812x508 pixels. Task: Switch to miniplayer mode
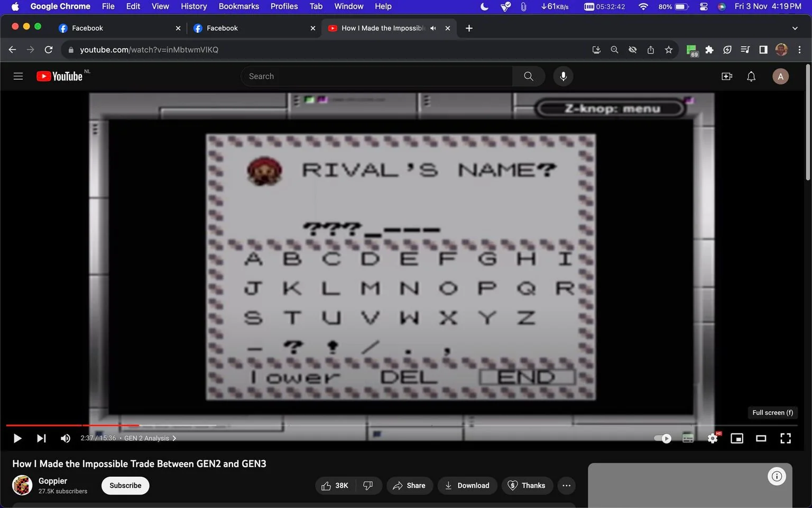[737, 438]
